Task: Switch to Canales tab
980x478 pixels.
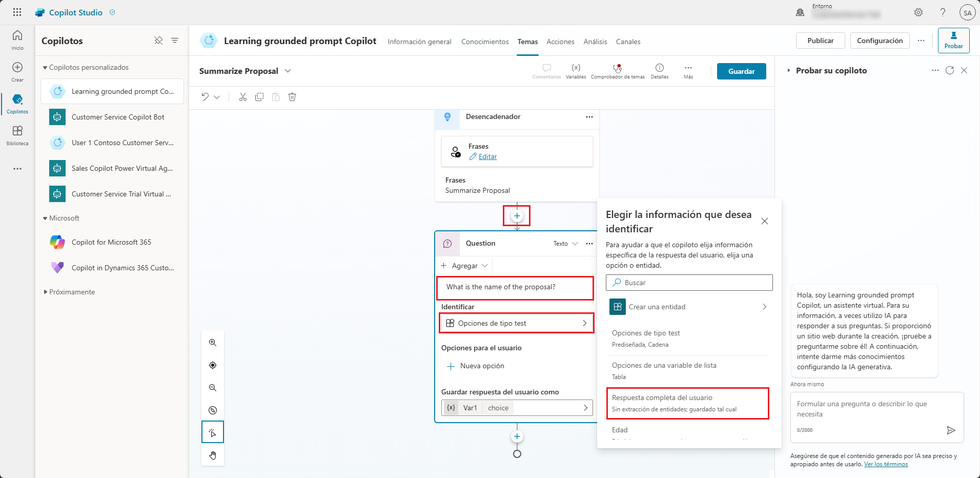Action: point(628,42)
